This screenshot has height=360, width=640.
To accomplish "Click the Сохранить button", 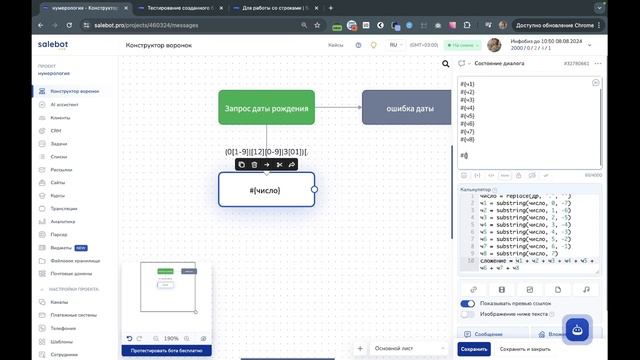I will (x=474, y=349).
